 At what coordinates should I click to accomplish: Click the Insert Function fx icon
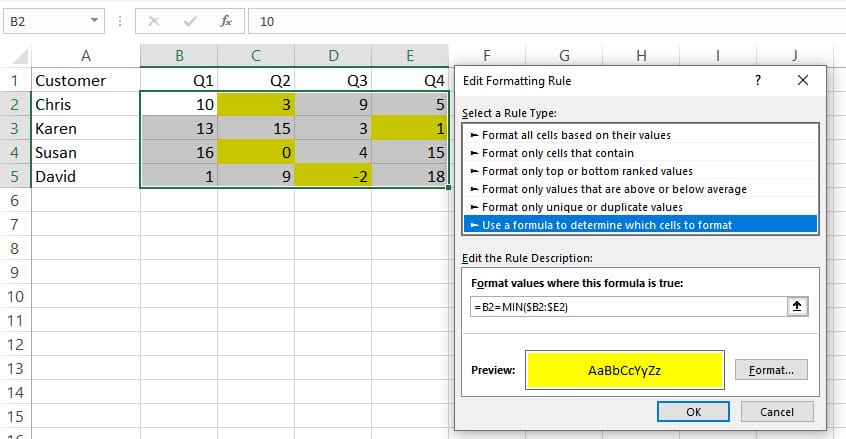[x=226, y=20]
